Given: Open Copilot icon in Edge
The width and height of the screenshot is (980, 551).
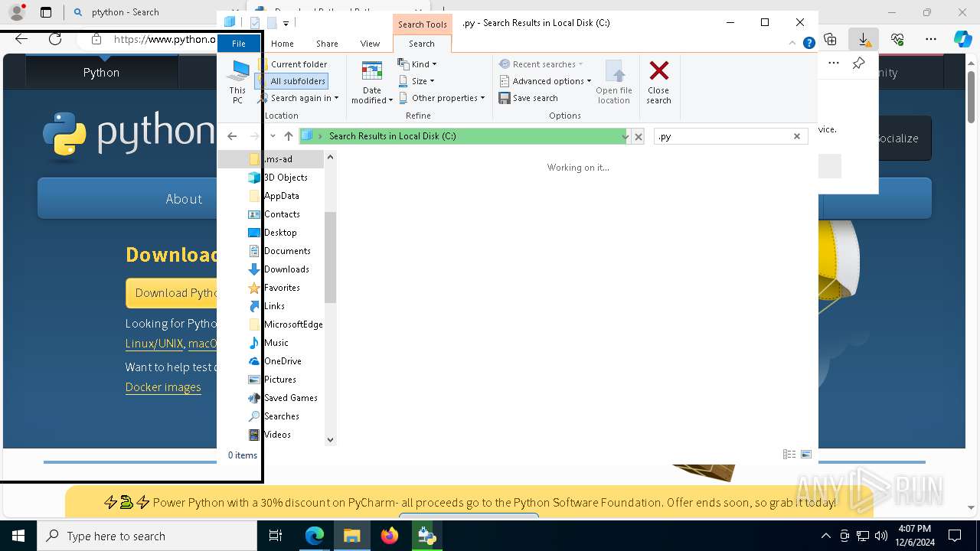Looking at the screenshot, I should pos(963,39).
